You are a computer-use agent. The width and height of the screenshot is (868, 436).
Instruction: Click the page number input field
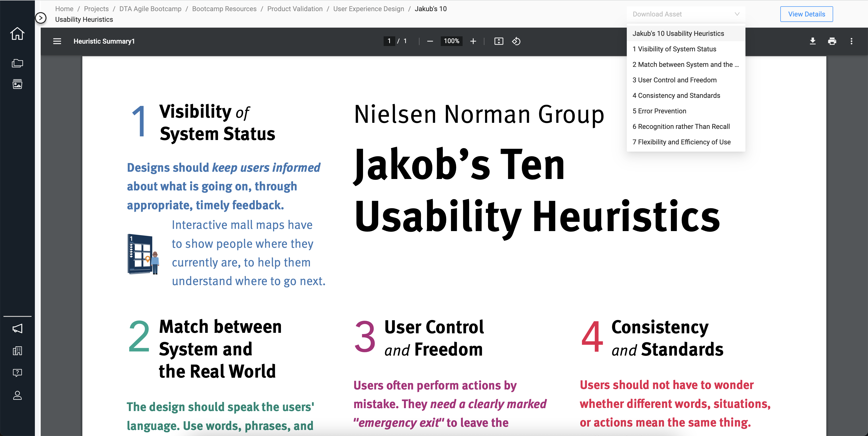(x=389, y=41)
